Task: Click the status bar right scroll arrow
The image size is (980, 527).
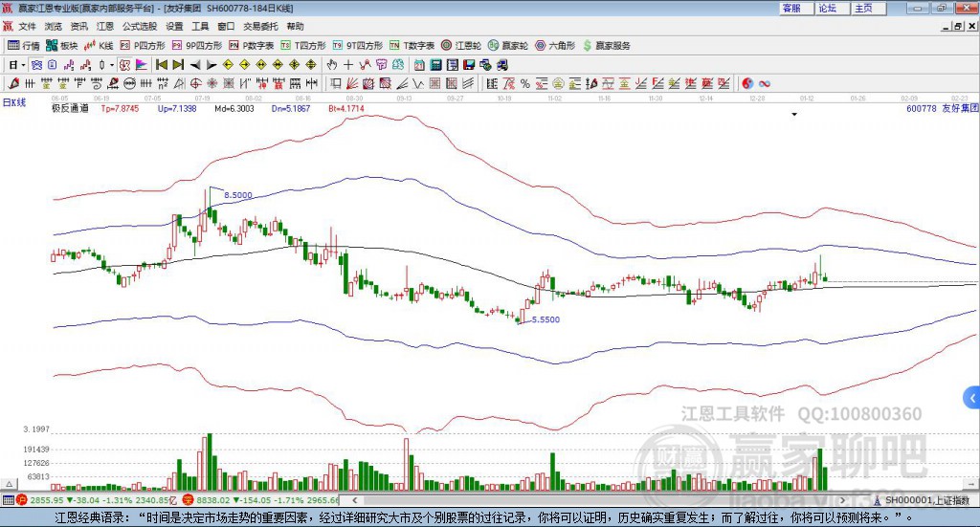Action: [x=842, y=500]
